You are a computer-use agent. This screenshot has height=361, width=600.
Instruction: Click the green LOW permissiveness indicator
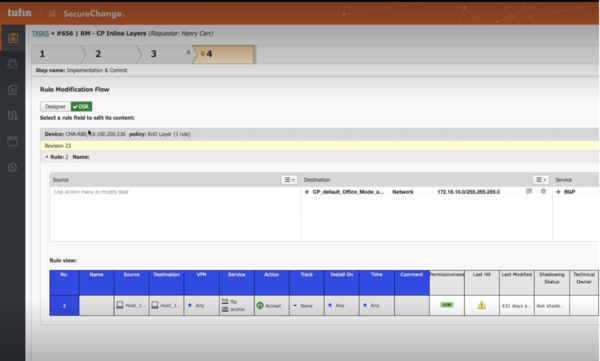click(x=447, y=305)
